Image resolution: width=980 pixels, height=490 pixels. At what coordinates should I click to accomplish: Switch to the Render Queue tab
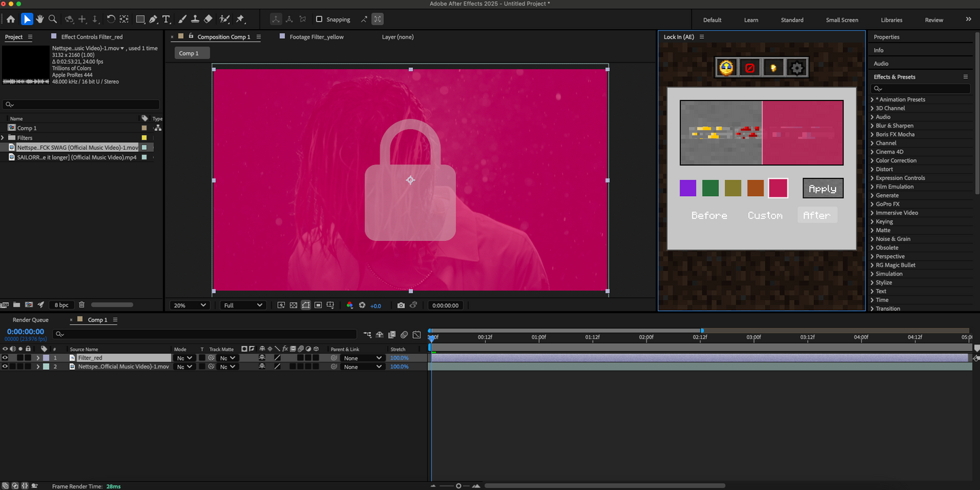(31, 320)
